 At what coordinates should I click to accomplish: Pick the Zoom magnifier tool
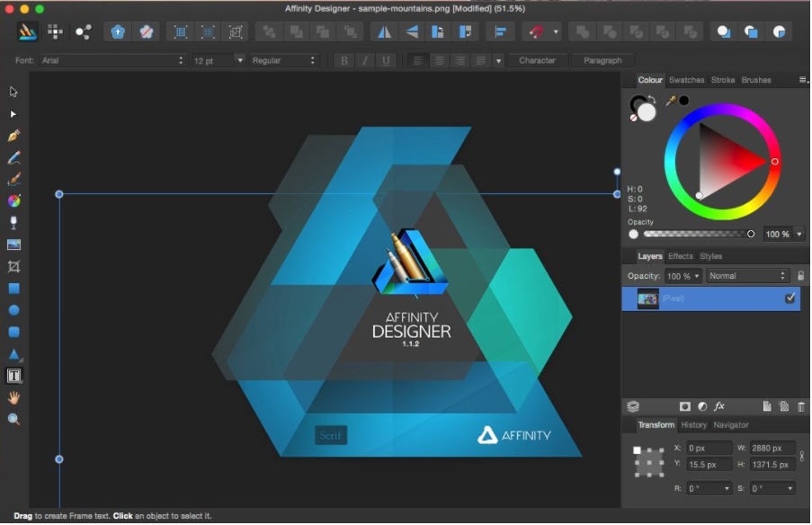click(x=13, y=420)
